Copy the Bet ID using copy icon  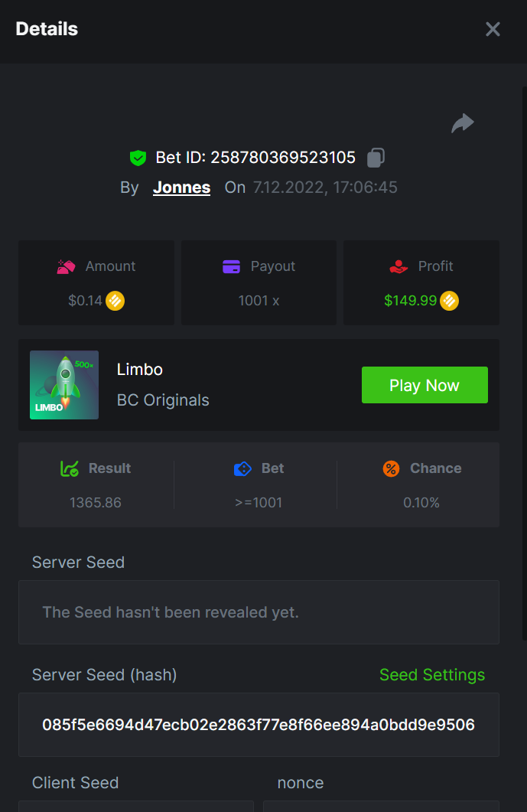[376, 158]
